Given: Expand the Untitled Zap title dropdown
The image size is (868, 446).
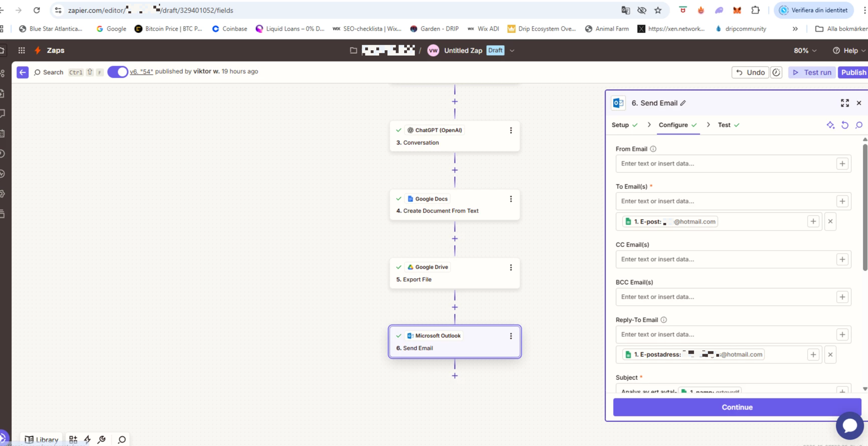Looking at the screenshot, I should tap(512, 51).
